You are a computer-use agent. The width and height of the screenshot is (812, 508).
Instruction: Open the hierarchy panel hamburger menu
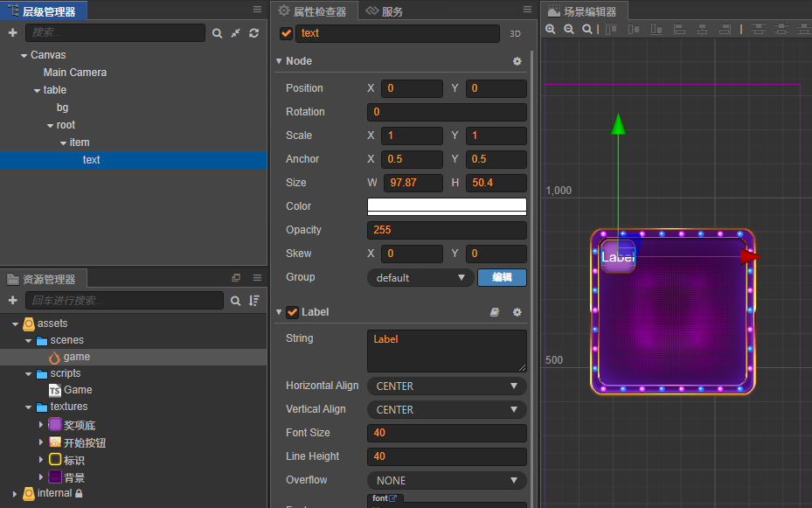click(x=257, y=10)
